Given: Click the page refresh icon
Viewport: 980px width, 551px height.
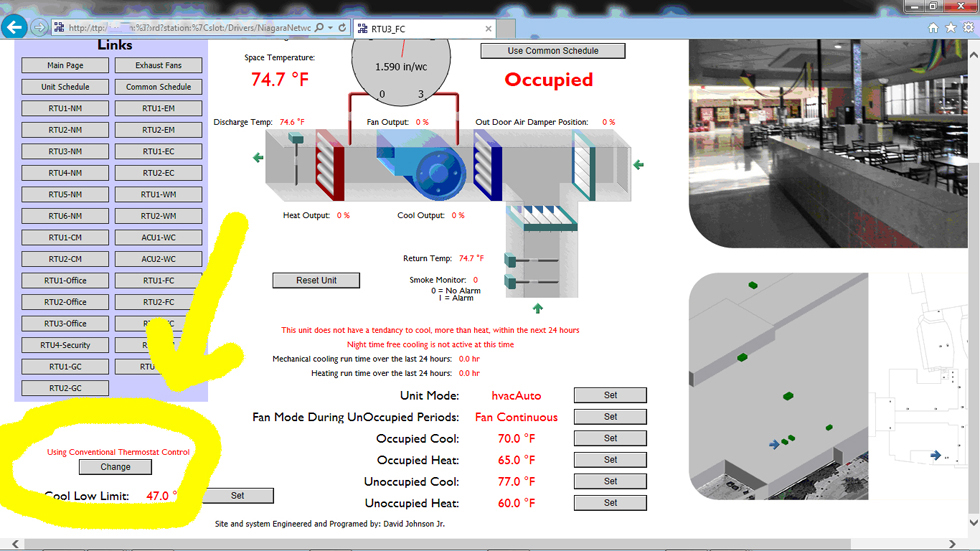Looking at the screenshot, I should click(x=342, y=27).
